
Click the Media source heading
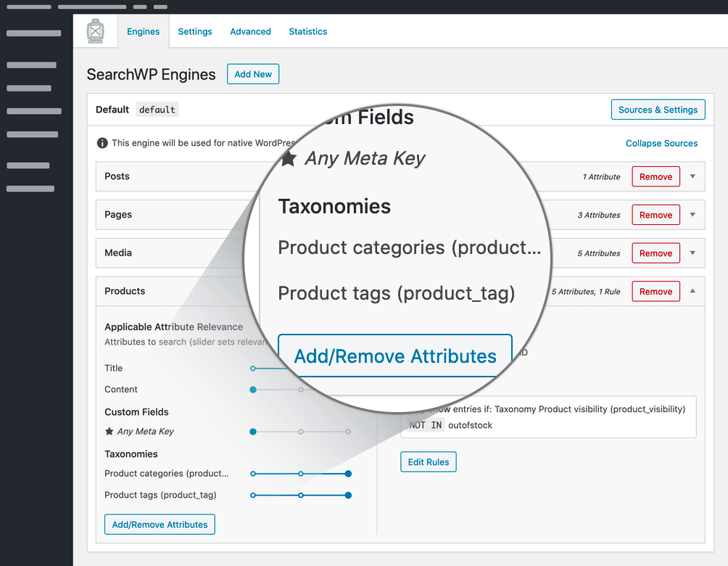click(x=118, y=253)
